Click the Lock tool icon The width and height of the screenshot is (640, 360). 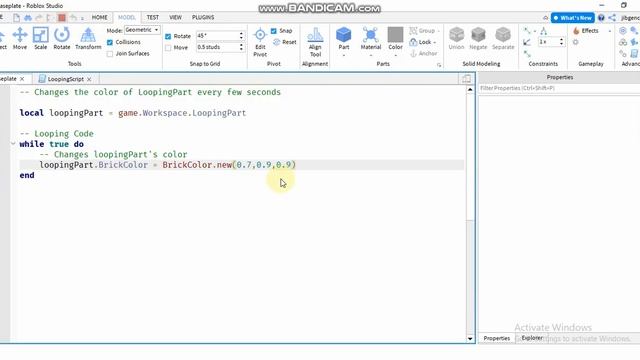point(413,42)
